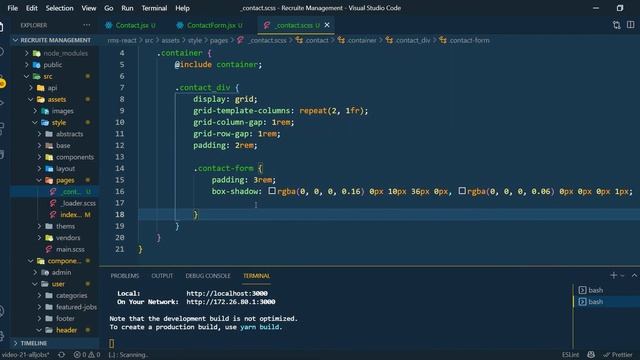The width and height of the screenshot is (640, 360).
Task: Expand the thems folder
Action: pos(65,226)
